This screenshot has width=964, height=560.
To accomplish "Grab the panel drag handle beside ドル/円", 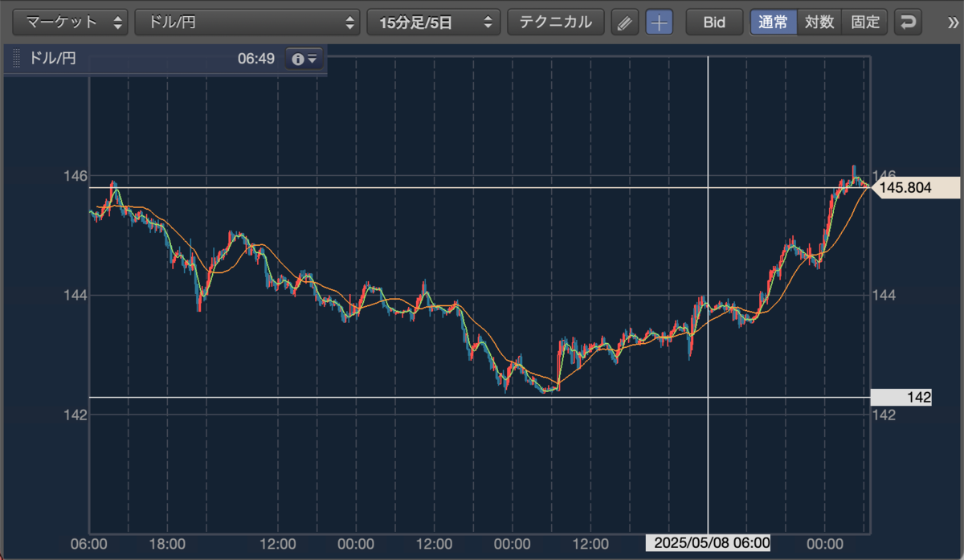I will coord(16,59).
